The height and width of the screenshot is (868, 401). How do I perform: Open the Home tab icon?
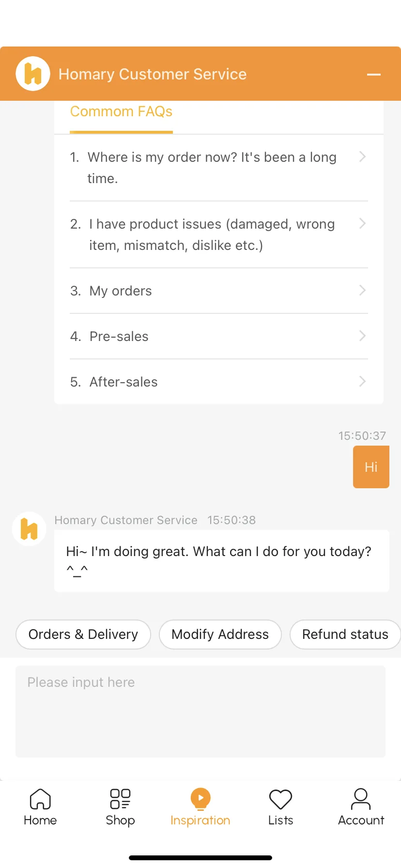coord(40,799)
